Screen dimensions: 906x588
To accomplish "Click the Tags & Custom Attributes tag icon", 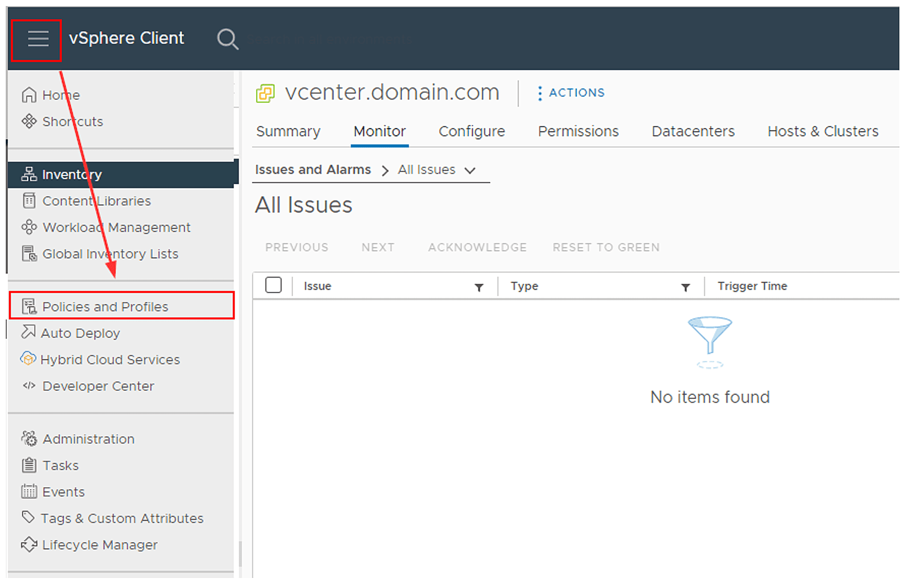I will 28,517.
